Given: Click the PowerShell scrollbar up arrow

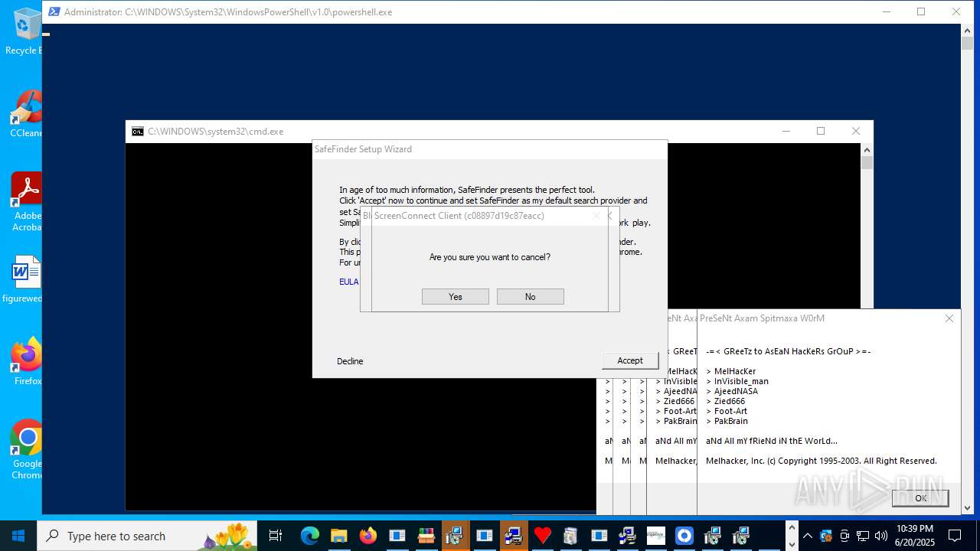Looking at the screenshot, I should [968, 30].
